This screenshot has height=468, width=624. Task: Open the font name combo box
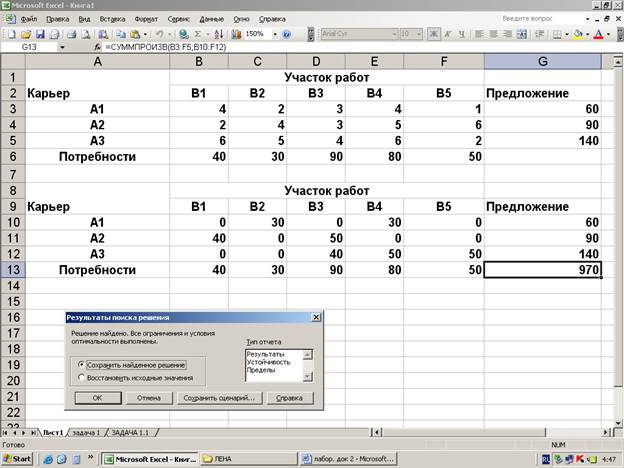[359, 34]
